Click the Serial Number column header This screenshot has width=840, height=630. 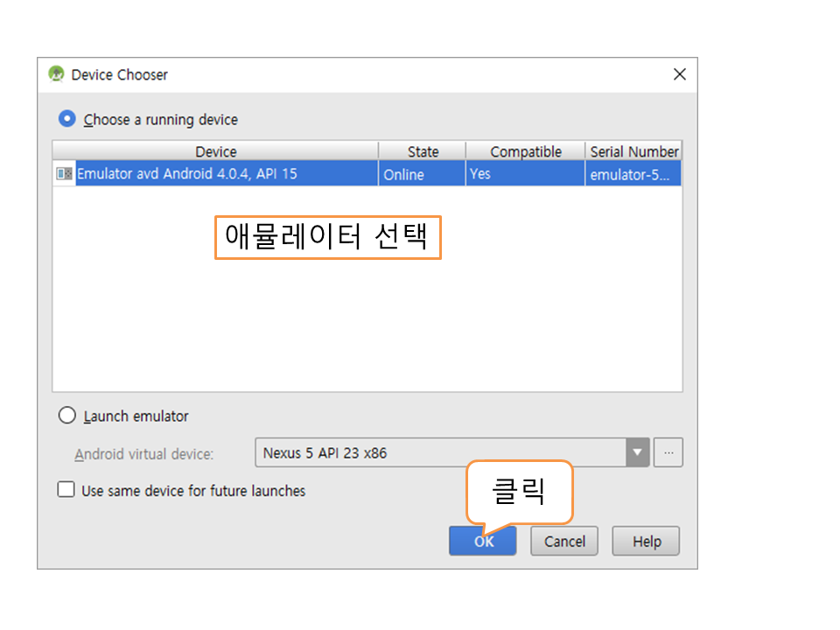click(x=633, y=151)
